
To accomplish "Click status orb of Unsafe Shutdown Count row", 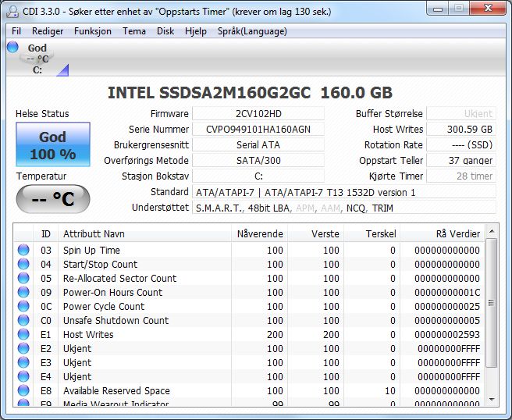I will point(23,320).
